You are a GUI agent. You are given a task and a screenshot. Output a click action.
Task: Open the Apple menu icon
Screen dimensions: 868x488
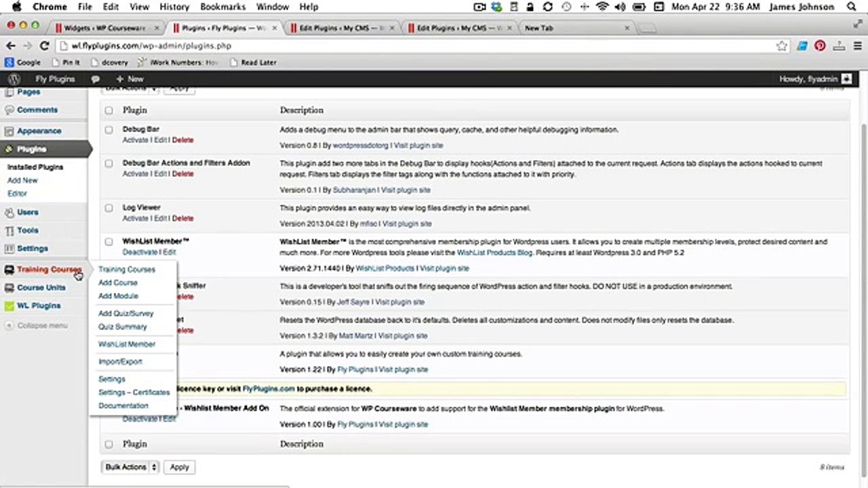17,7
